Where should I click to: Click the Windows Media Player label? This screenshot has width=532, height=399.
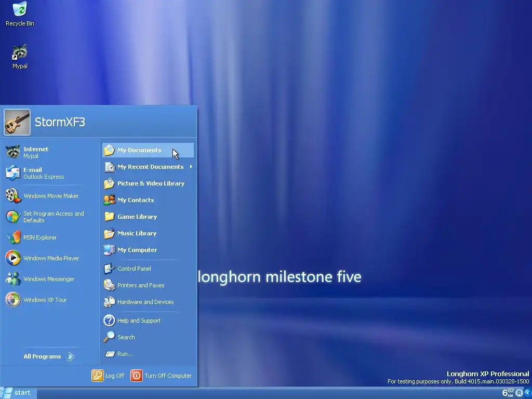51,258
